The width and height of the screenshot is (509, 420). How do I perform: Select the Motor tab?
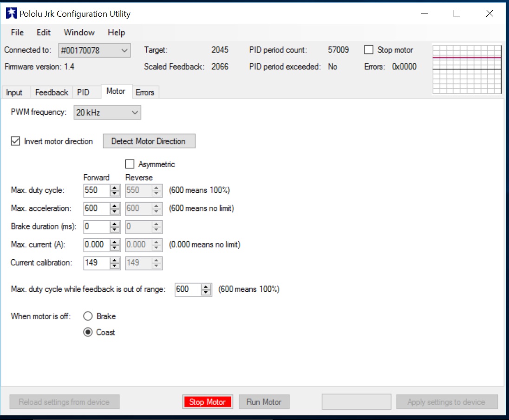point(116,91)
